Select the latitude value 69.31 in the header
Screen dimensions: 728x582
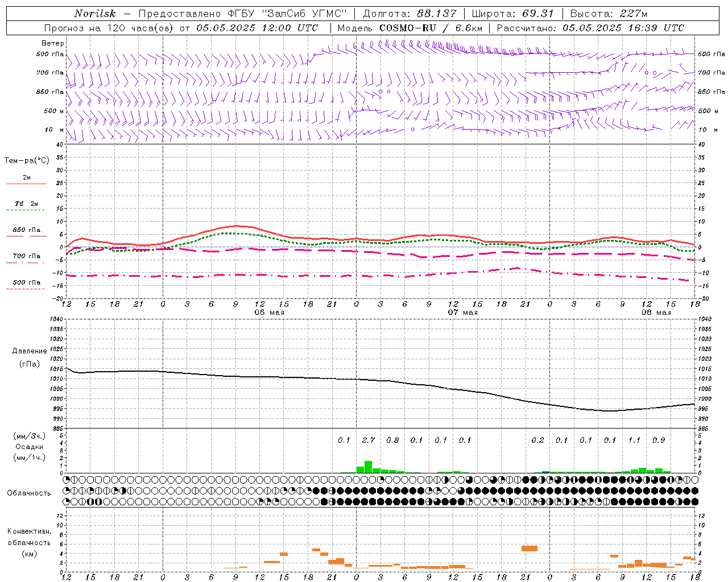tap(537, 14)
